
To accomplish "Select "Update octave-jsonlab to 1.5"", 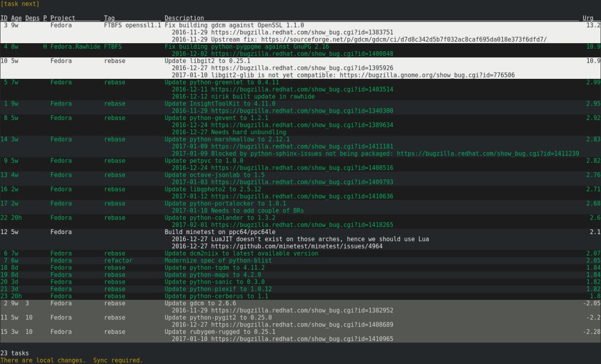I will (x=215, y=175).
